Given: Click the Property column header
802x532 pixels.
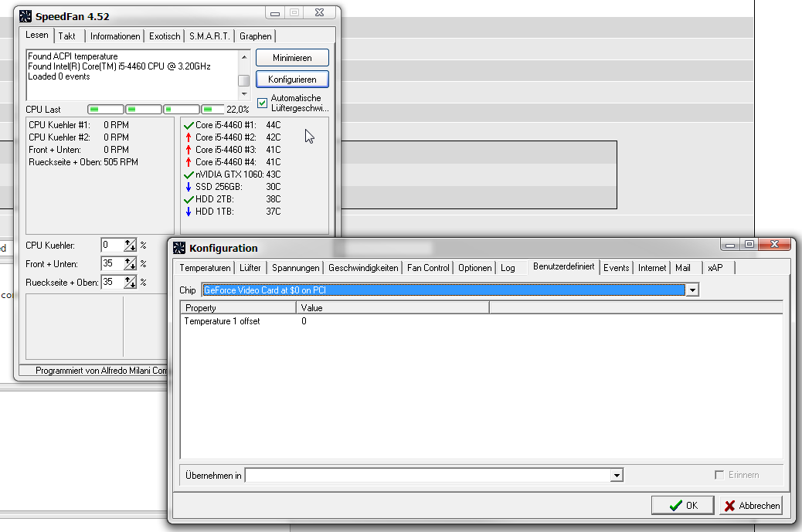Looking at the screenshot, I should 238,307.
